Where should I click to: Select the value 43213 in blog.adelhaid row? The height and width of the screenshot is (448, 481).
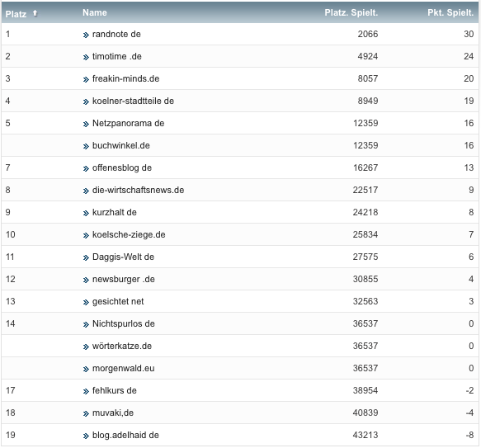[x=365, y=435]
